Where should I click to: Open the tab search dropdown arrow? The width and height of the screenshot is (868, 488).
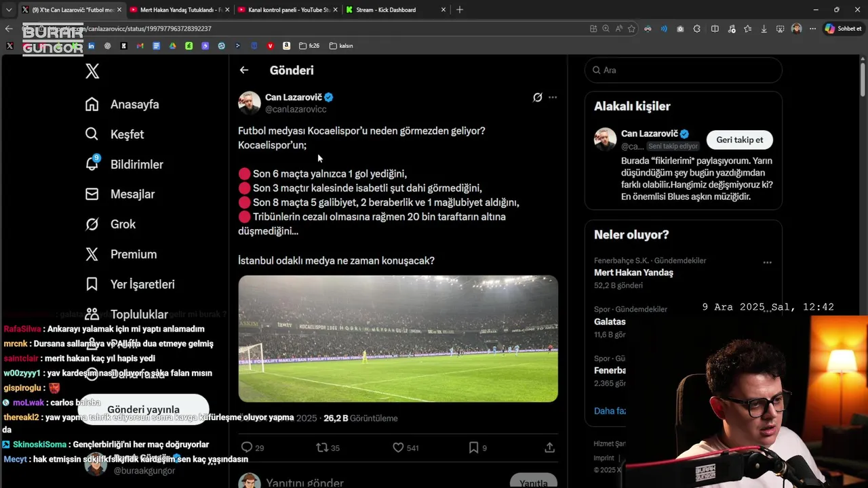[9, 9]
